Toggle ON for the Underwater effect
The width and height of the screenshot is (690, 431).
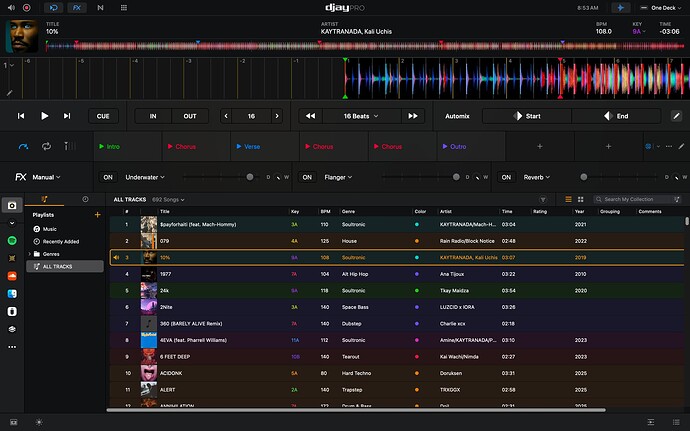pos(108,177)
